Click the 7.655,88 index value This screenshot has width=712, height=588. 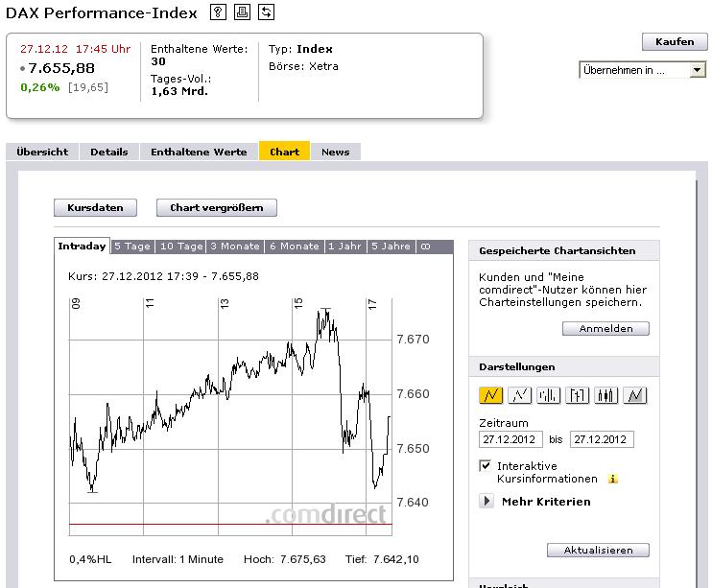click(61, 68)
